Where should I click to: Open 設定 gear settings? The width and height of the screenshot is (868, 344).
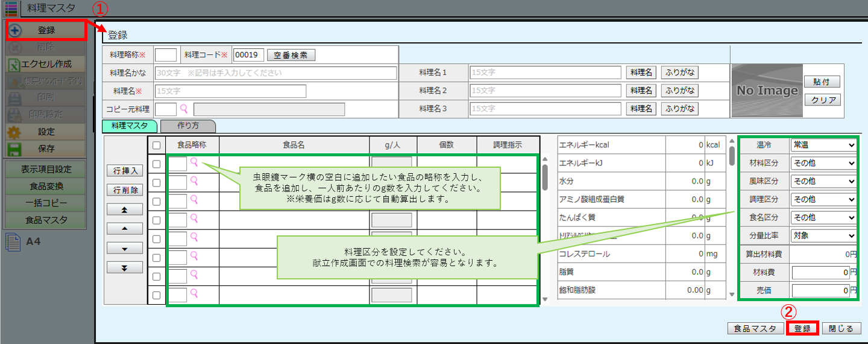click(x=15, y=132)
